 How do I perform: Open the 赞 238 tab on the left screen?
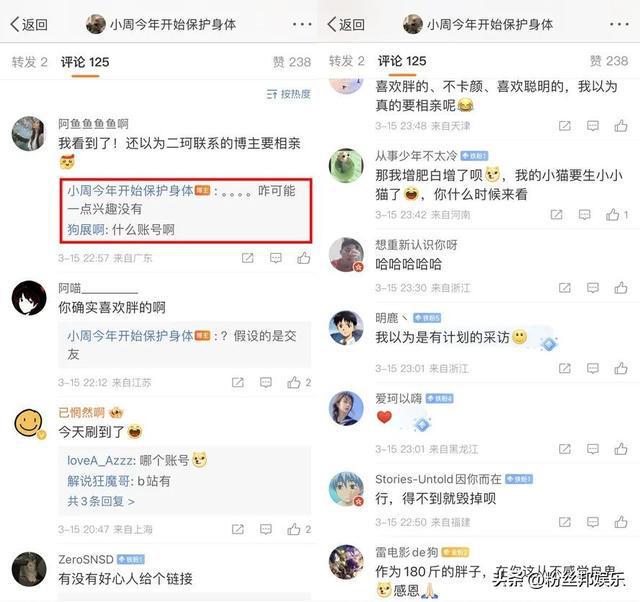tap(292, 62)
